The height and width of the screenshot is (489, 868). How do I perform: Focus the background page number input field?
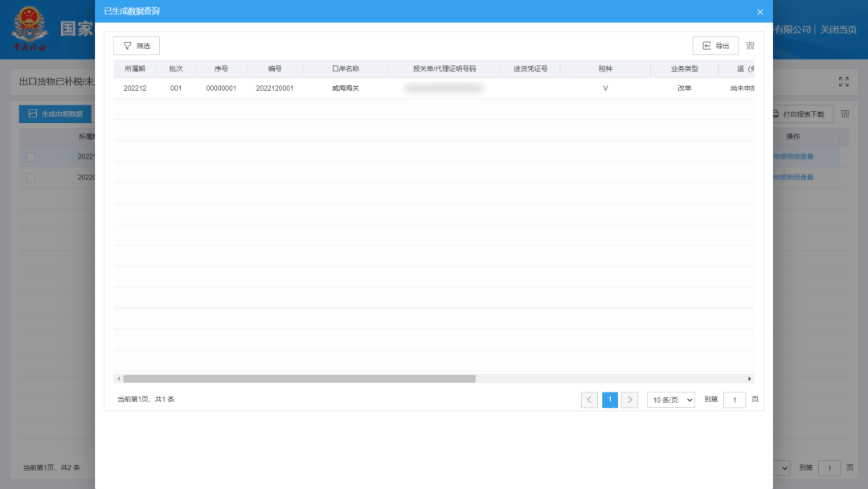(829, 469)
